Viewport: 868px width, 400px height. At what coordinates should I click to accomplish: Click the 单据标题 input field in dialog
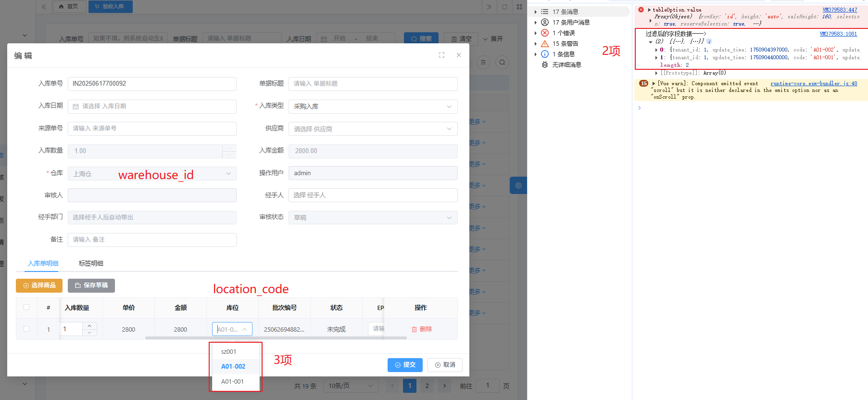[x=373, y=84]
